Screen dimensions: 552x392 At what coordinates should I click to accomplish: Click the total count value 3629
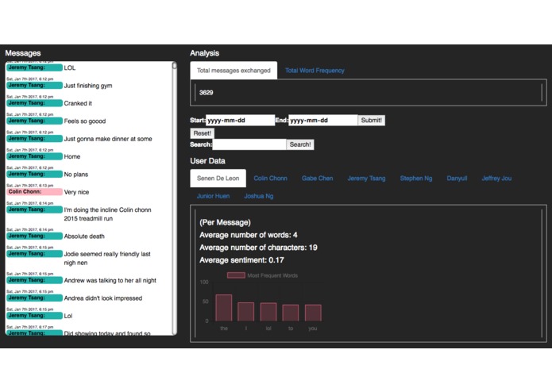tap(206, 93)
